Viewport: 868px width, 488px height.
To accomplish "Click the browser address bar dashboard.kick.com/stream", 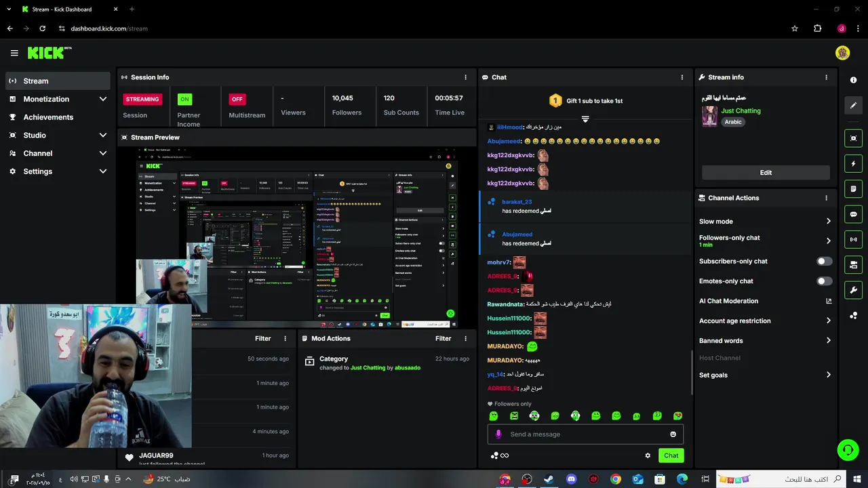I will click(x=108, y=28).
